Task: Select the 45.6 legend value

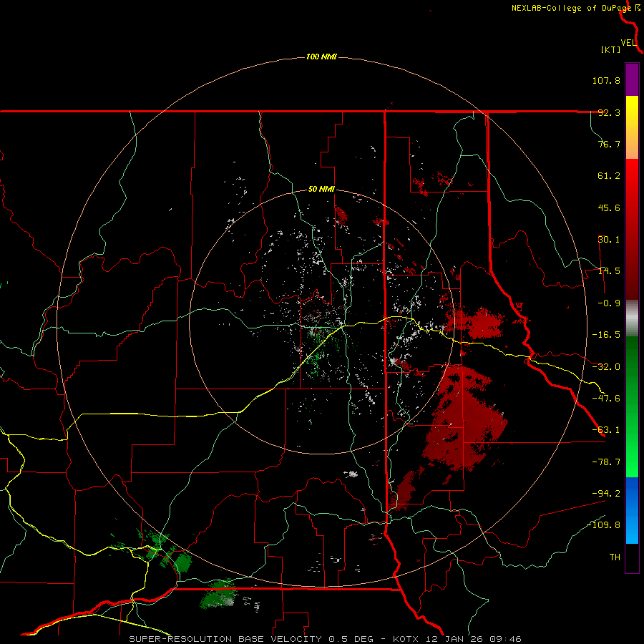Action: click(x=609, y=208)
